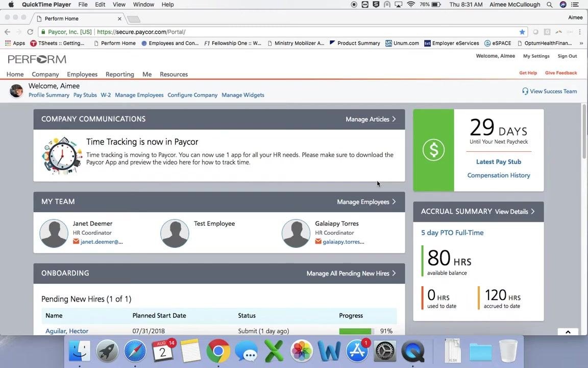The height and width of the screenshot is (368, 588).
Task: Select the Perform Home browser tab
Action: [x=78, y=18]
